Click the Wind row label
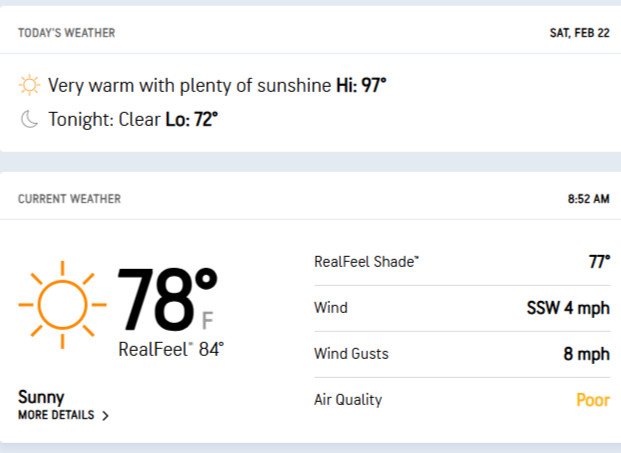 point(331,308)
